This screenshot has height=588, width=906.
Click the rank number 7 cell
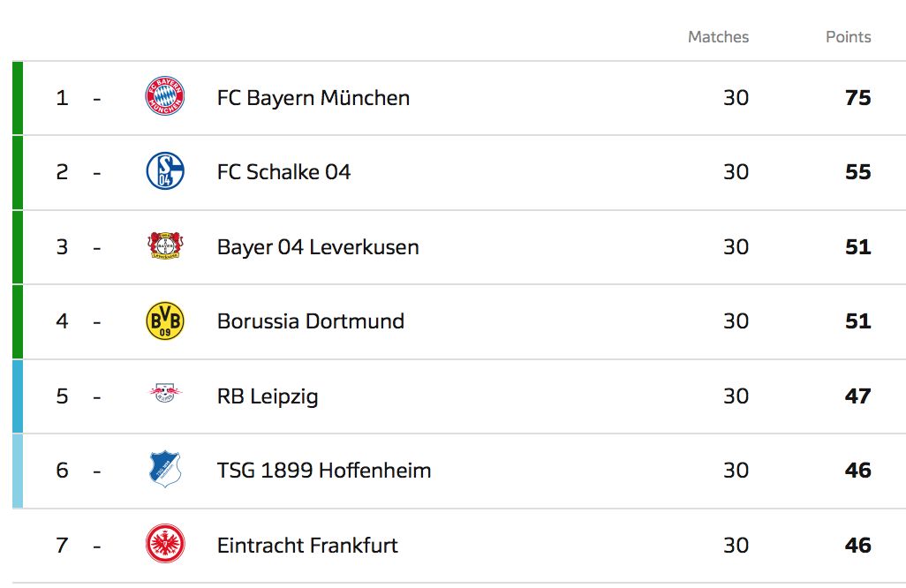(x=62, y=545)
